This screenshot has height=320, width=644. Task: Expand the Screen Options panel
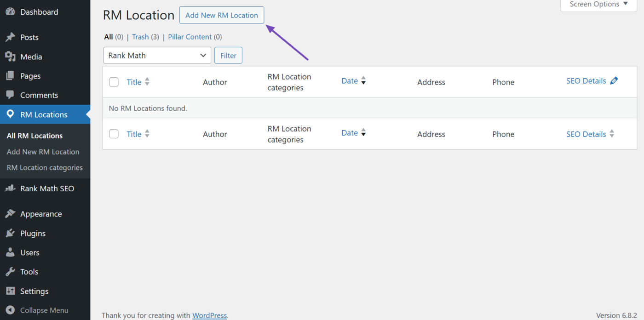pyautogui.click(x=598, y=4)
